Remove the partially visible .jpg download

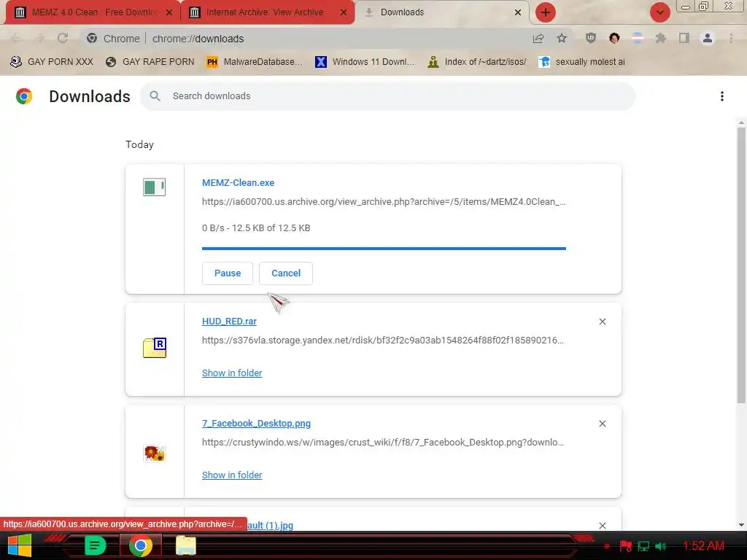(603, 526)
